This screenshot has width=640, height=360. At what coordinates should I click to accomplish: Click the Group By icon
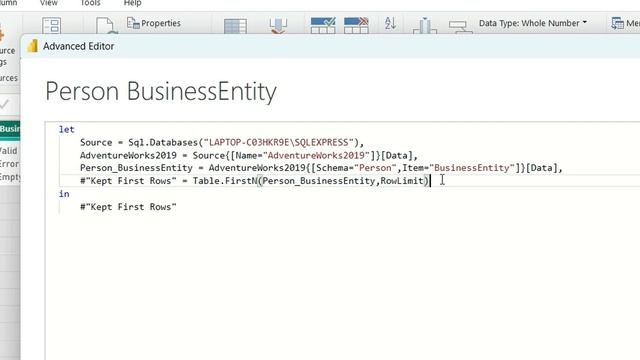pyautogui.click(x=460, y=27)
